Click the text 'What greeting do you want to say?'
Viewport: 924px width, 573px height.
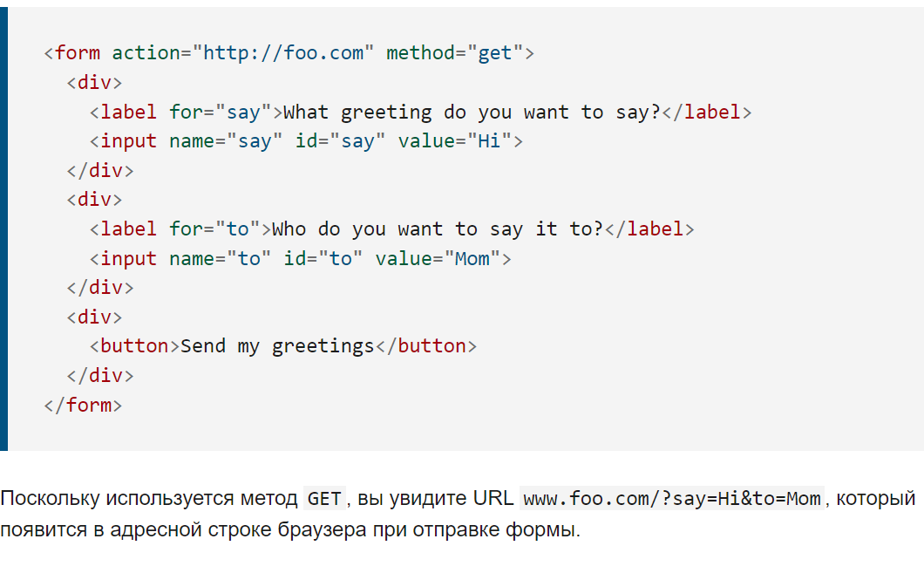(472, 113)
